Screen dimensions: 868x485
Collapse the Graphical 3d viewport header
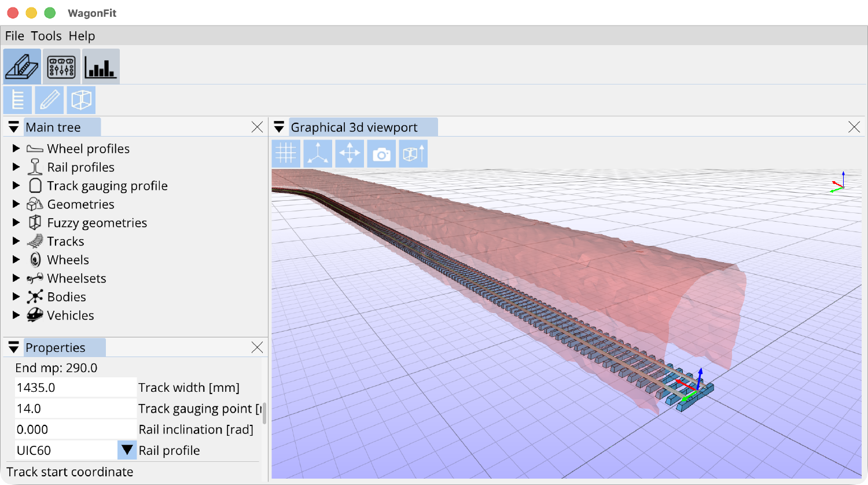pos(279,127)
